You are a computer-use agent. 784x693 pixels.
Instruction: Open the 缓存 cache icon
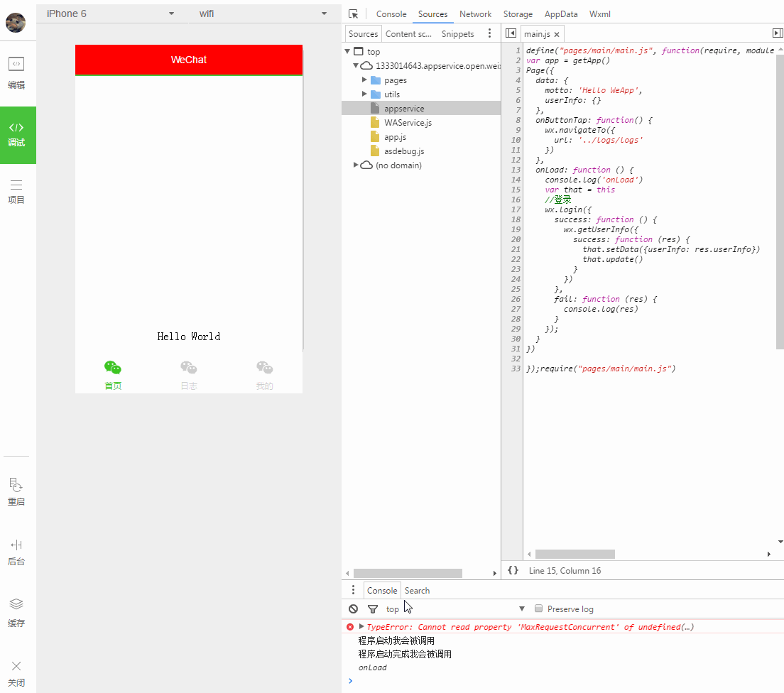(x=16, y=605)
